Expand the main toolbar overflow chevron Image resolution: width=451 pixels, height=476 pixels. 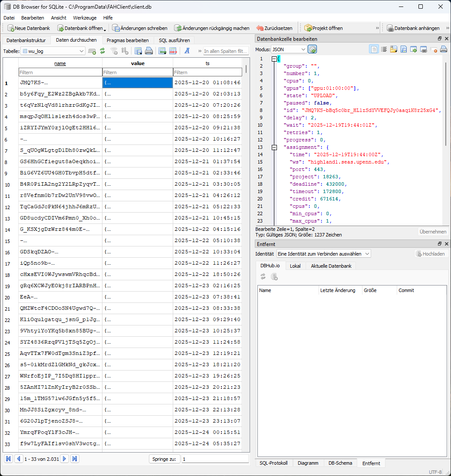pos(378,28)
